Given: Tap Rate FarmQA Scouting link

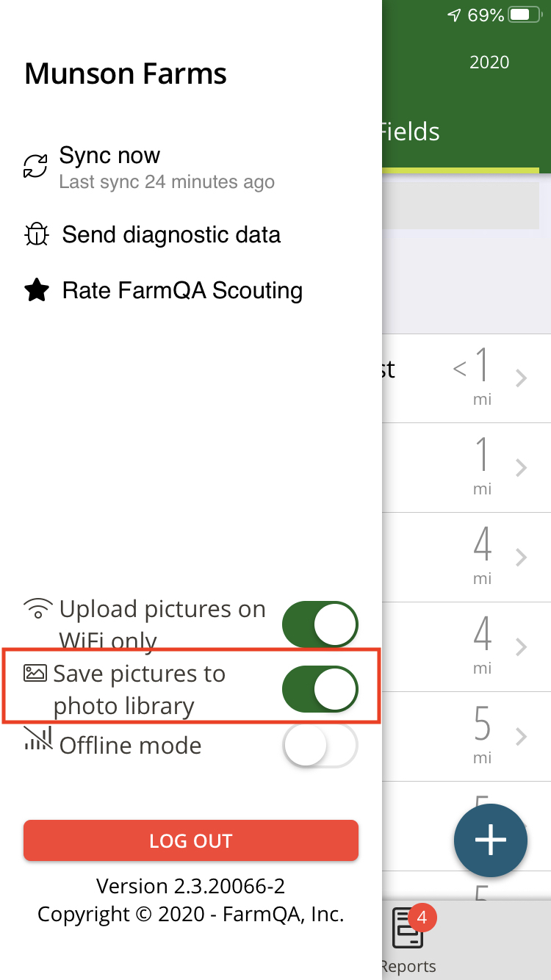Looking at the screenshot, I should point(182,291).
